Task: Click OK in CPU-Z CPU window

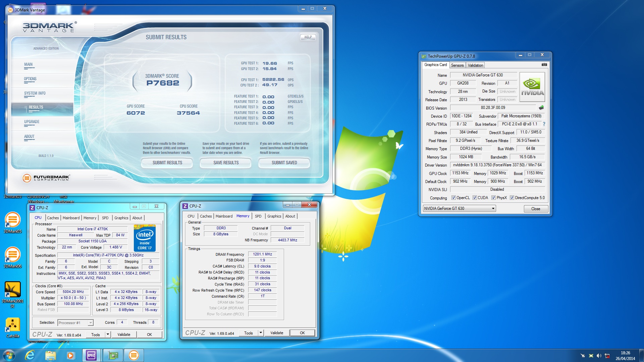Action: click(x=149, y=335)
